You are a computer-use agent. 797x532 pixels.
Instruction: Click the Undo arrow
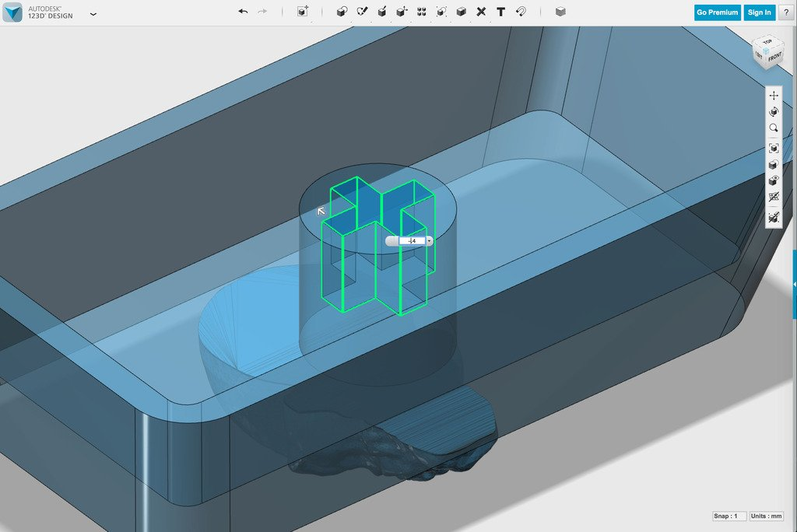click(243, 11)
